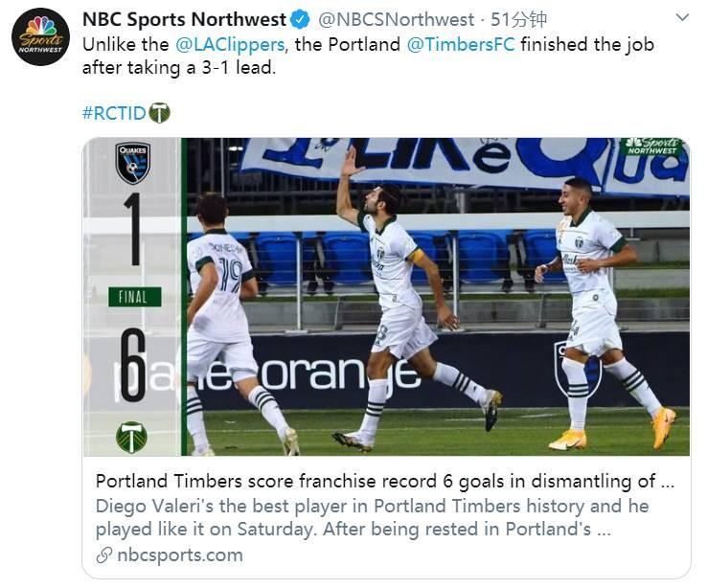
Task: Click the green FINAL badge
Action: pos(133,297)
